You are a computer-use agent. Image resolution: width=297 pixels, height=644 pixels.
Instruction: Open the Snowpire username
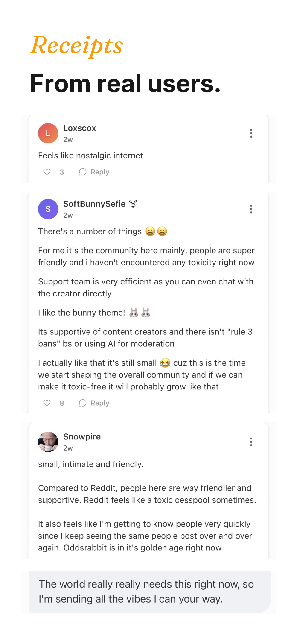(82, 436)
